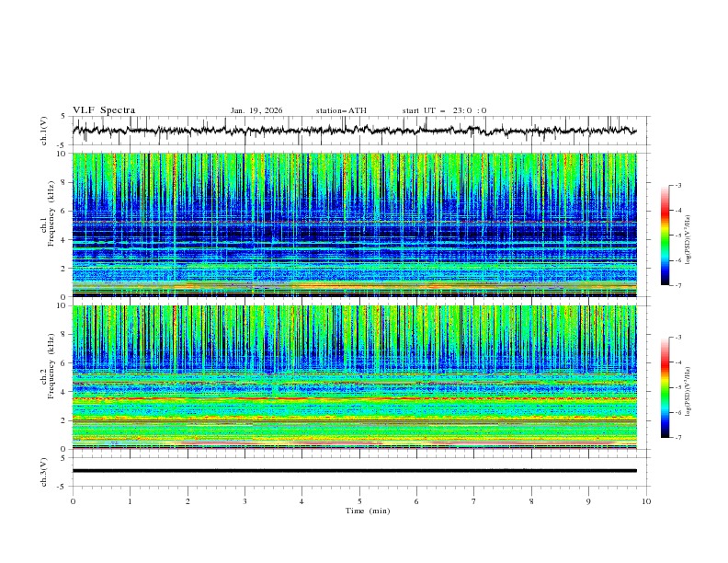Click time axis tick label "6"
Screen dimensions: 728x563
(x=416, y=501)
